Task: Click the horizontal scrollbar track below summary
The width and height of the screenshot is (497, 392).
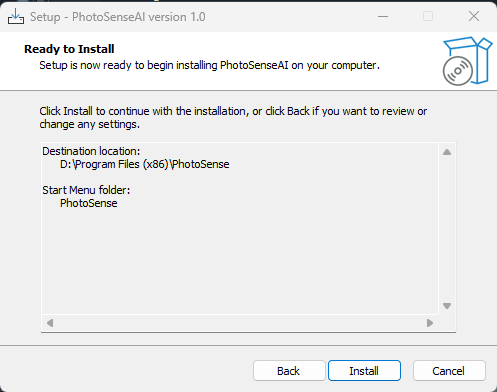Action: pyautogui.click(x=240, y=323)
